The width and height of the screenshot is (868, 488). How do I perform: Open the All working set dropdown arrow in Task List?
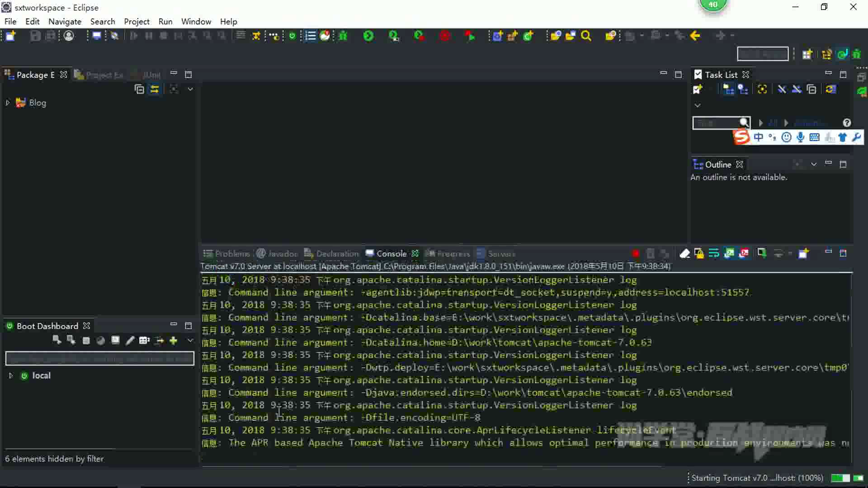tap(761, 123)
